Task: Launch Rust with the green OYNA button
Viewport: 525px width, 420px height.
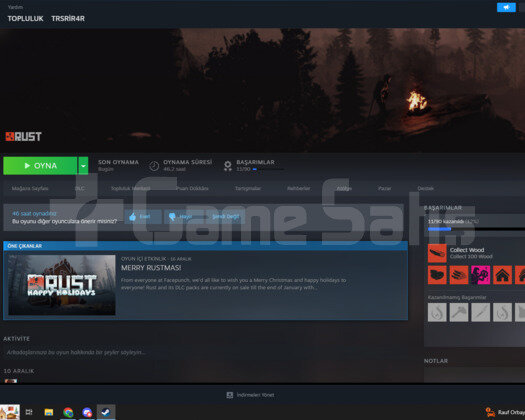Action: point(40,166)
